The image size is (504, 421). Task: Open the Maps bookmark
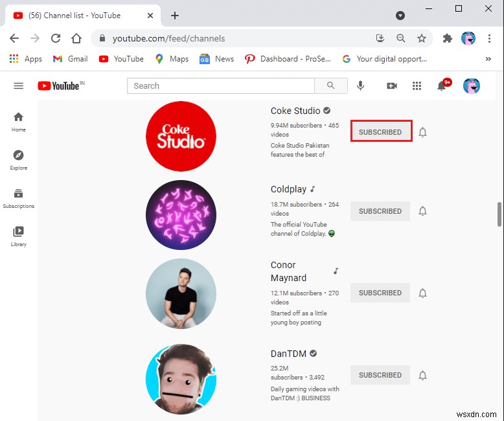172,59
